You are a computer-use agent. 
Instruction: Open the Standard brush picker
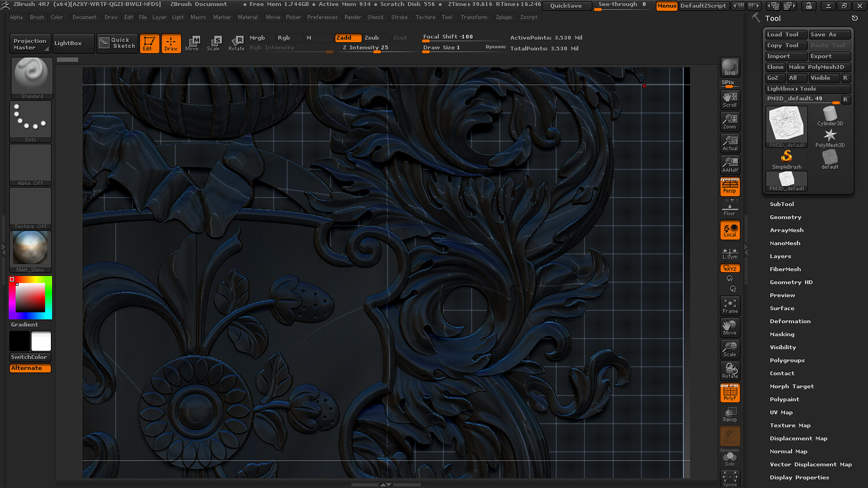pos(32,78)
